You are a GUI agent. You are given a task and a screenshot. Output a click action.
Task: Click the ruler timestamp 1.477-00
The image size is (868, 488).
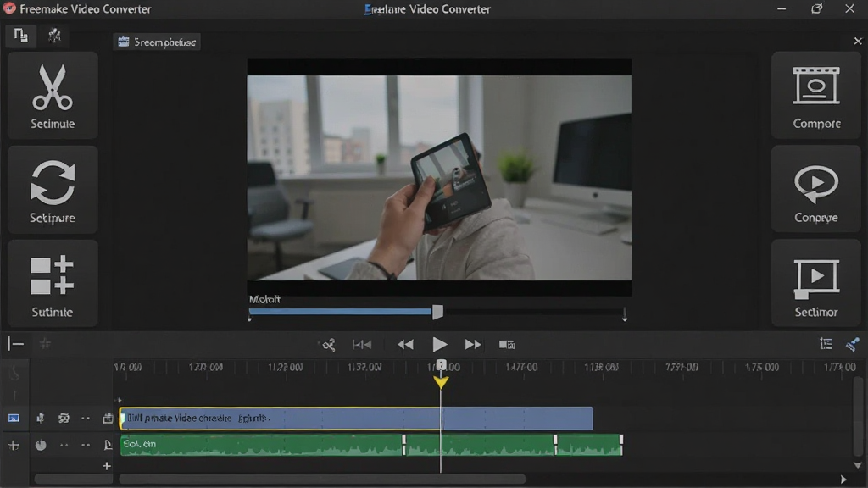pos(521,367)
